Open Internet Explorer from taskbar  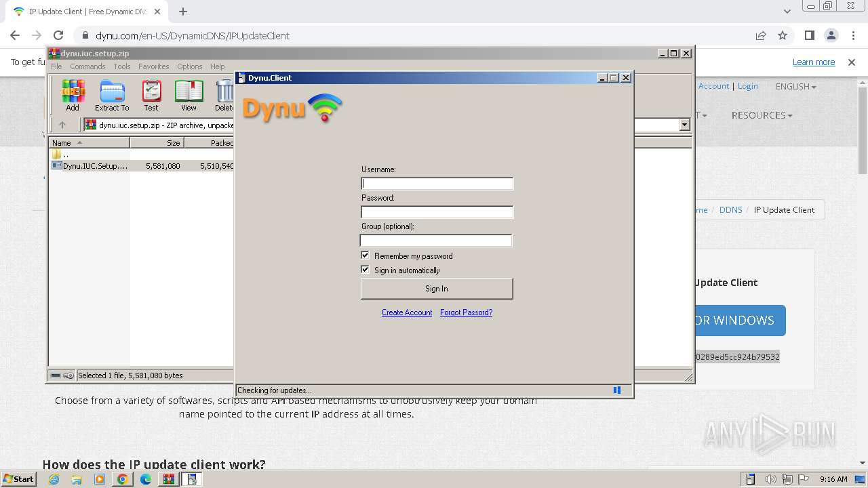(x=54, y=479)
